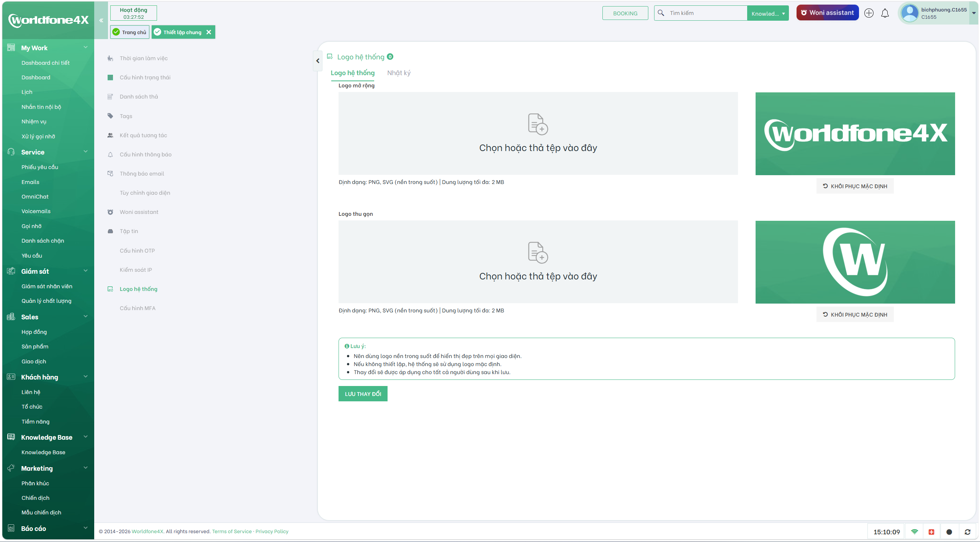Click the black dot record status icon
The width and height of the screenshot is (980, 542).
click(949, 532)
